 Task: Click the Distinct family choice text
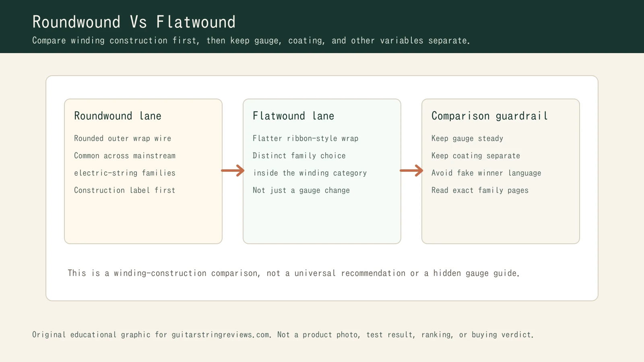click(299, 156)
